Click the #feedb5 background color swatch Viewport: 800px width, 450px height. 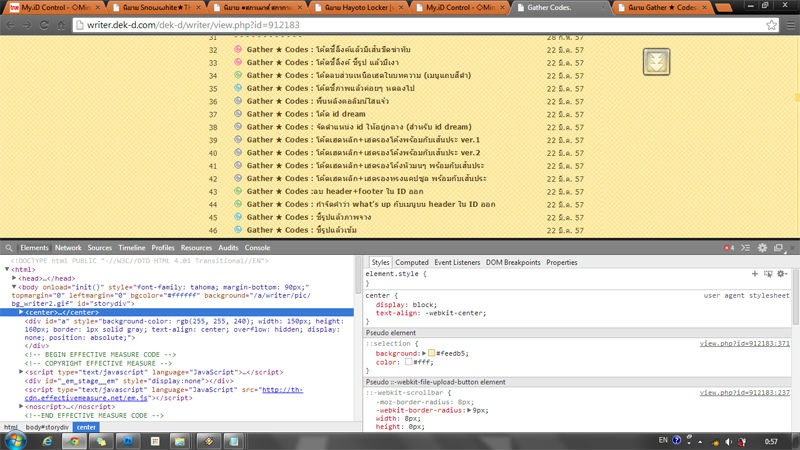click(431, 353)
